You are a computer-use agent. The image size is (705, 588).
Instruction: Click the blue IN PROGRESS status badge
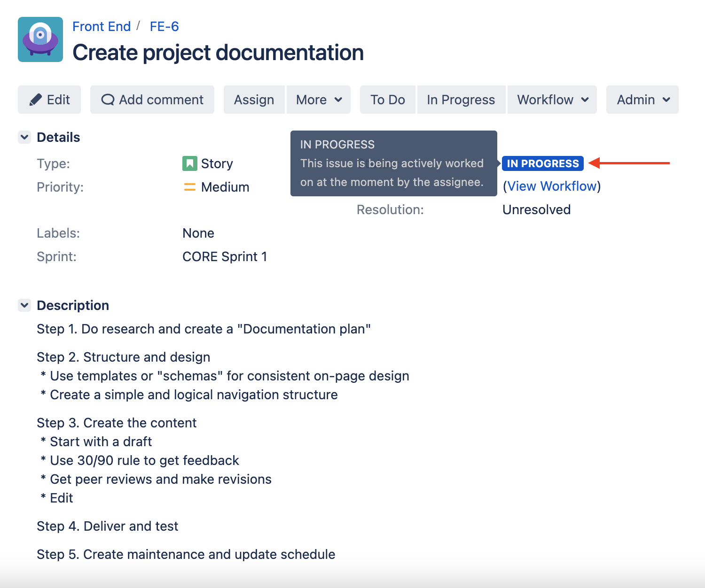[543, 163]
